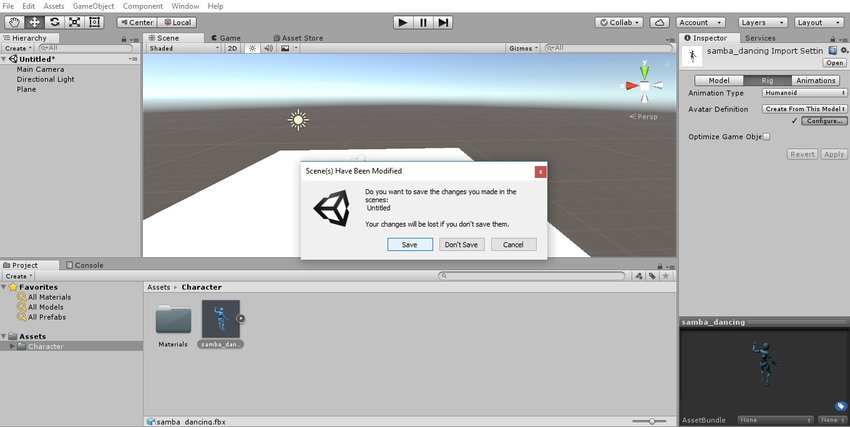Click the scene orientation gizmo cube

click(644, 86)
